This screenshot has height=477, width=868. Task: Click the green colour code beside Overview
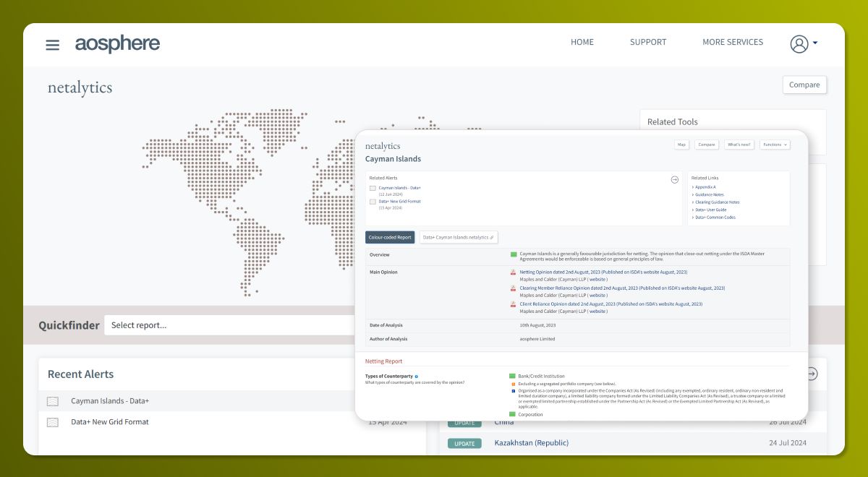click(514, 254)
